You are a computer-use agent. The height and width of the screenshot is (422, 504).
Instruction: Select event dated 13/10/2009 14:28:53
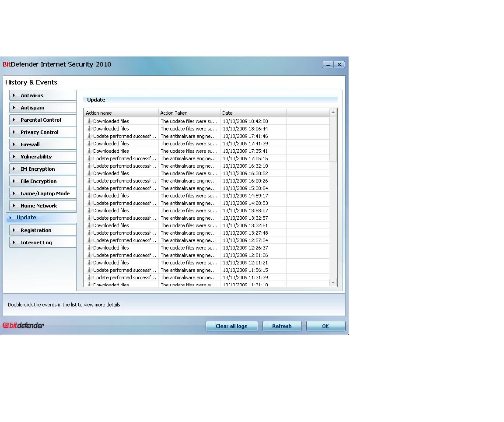(x=206, y=203)
